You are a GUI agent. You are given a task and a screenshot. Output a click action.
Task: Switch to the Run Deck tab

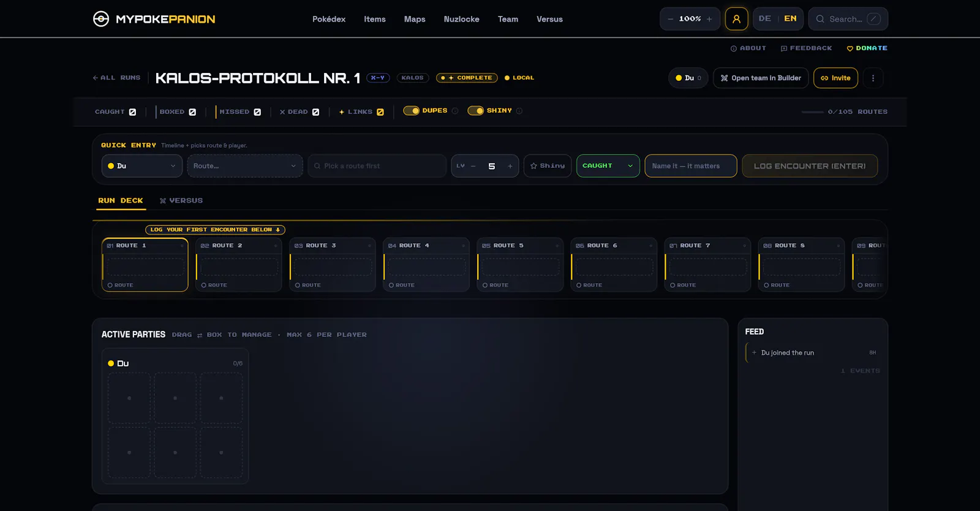click(121, 201)
